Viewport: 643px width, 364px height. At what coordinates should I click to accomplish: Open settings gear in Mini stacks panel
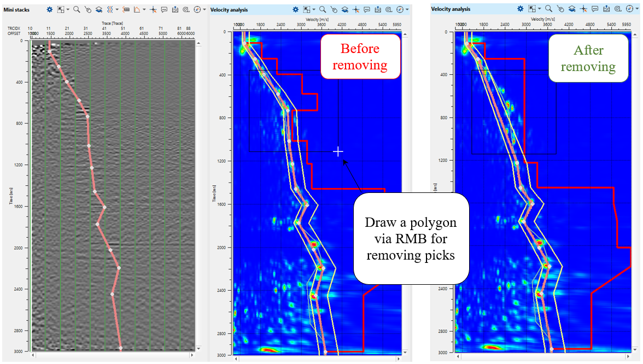point(50,9)
